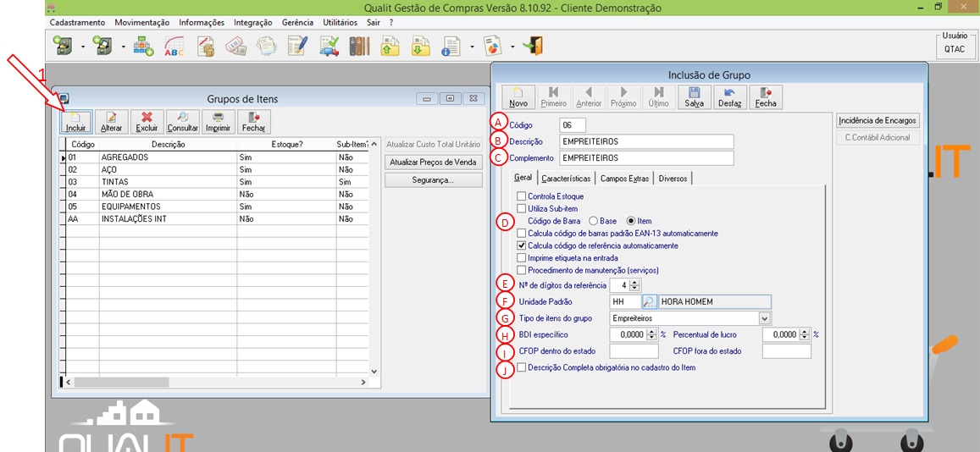980x452 pixels.
Task: Click Incluir in Grupos de Itens window
Action: [x=75, y=122]
